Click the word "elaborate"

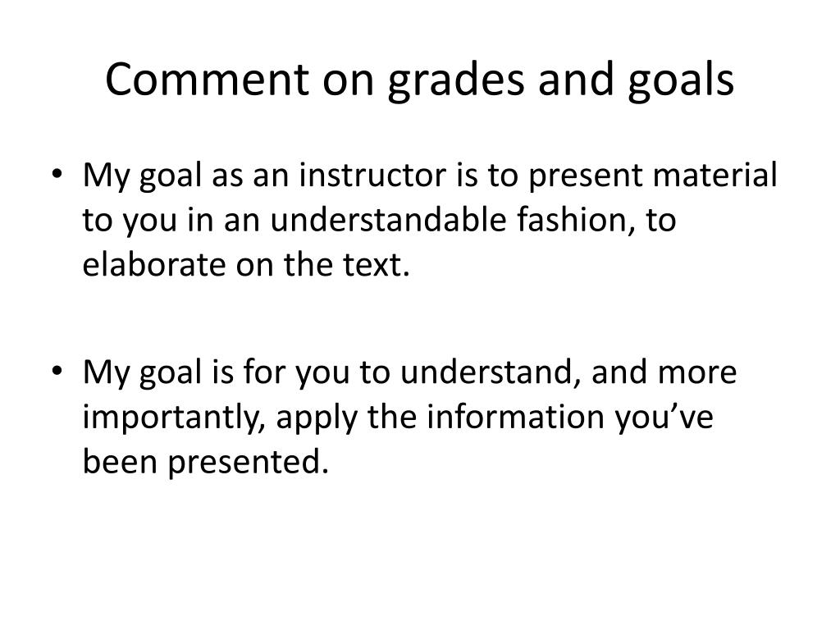click(153, 265)
